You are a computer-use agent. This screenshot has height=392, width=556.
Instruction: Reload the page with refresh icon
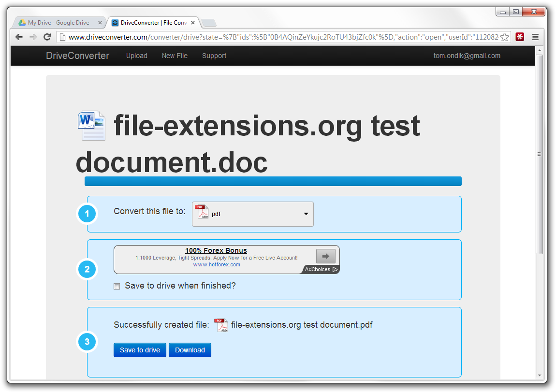(x=47, y=37)
